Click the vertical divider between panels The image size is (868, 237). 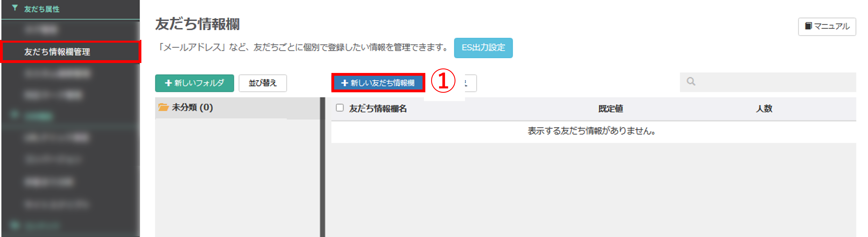tap(322, 167)
